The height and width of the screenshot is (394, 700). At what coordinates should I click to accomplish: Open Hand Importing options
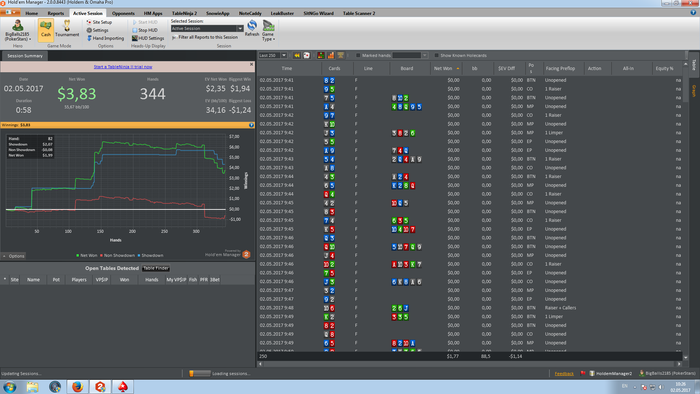click(105, 38)
